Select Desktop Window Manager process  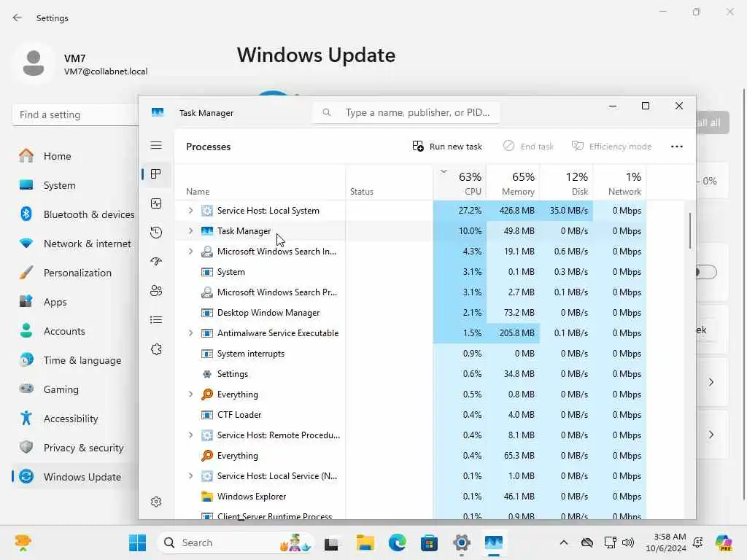point(410,313)
